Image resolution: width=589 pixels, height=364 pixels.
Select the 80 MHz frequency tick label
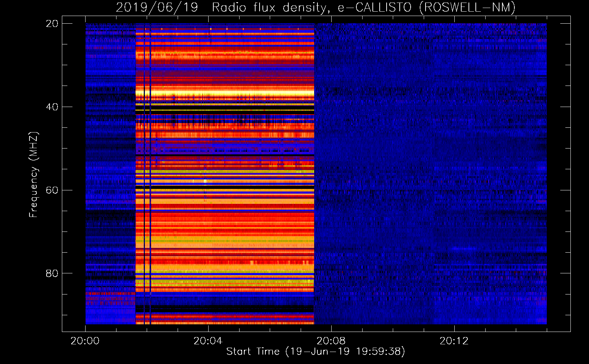click(52, 273)
